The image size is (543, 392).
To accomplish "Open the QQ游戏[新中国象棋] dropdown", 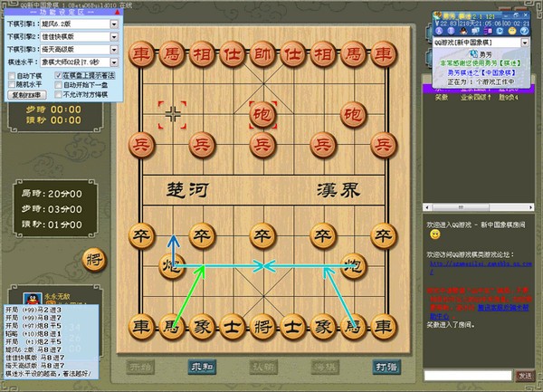I will [x=525, y=43].
